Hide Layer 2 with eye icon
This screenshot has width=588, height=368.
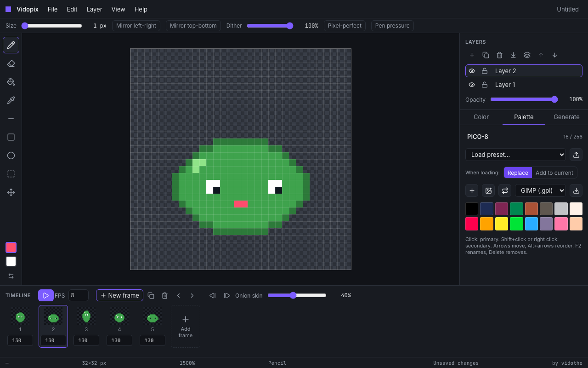click(x=472, y=71)
